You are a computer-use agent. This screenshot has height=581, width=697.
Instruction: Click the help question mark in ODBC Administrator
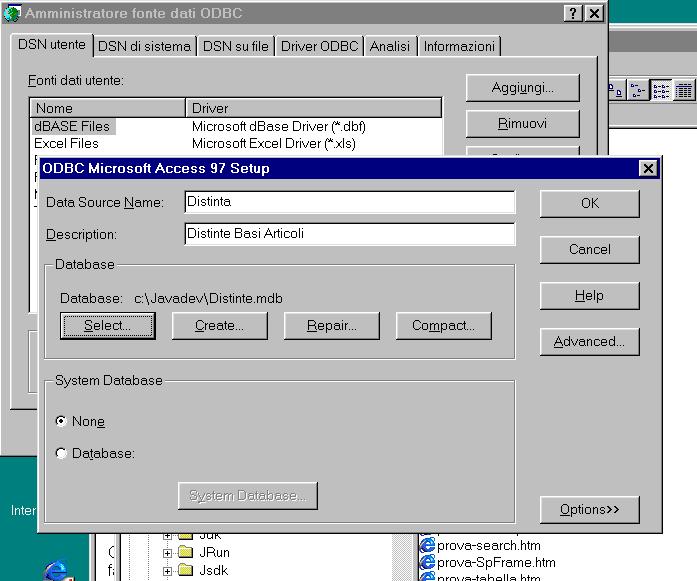[573, 13]
